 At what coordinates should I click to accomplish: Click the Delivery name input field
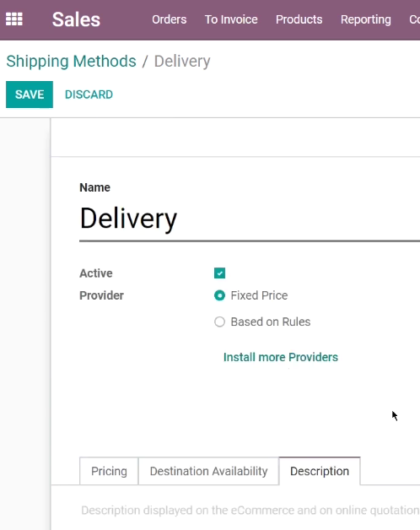point(250,219)
